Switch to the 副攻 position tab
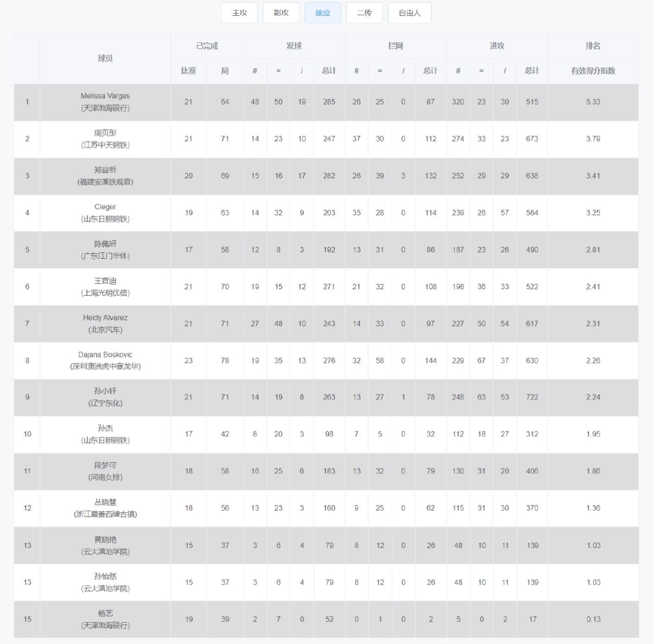 pos(281,13)
